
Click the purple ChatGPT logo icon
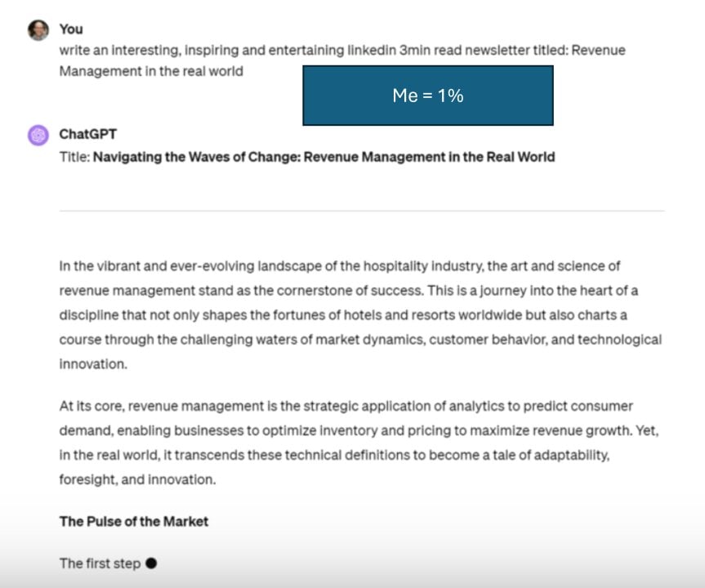pyautogui.click(x=38, y=135)
